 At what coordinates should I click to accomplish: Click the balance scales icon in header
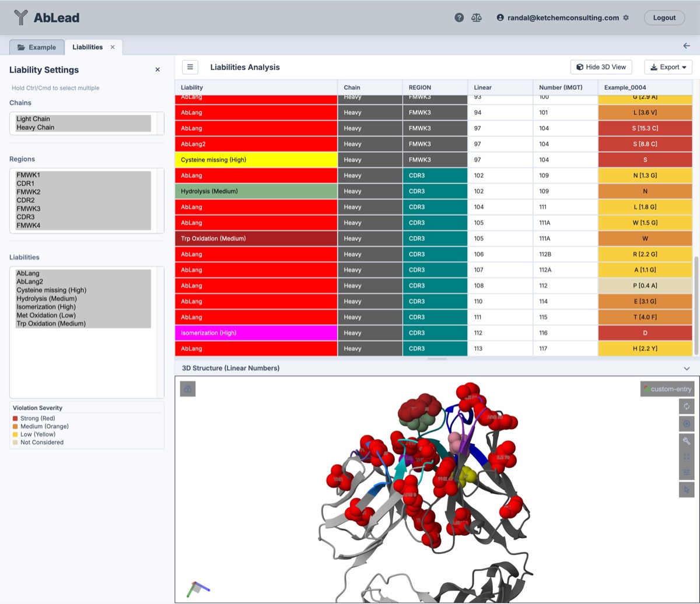(x=477, y=17)
